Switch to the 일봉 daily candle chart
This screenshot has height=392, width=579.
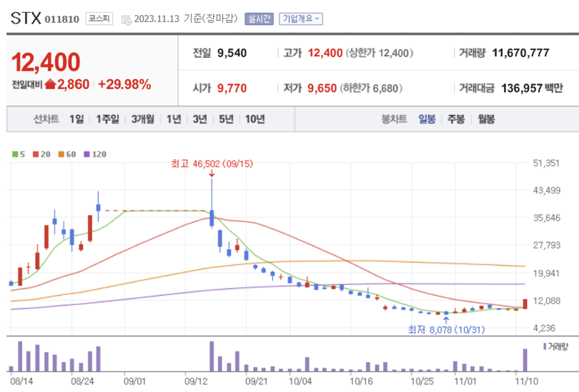click(x=427, y=119)
